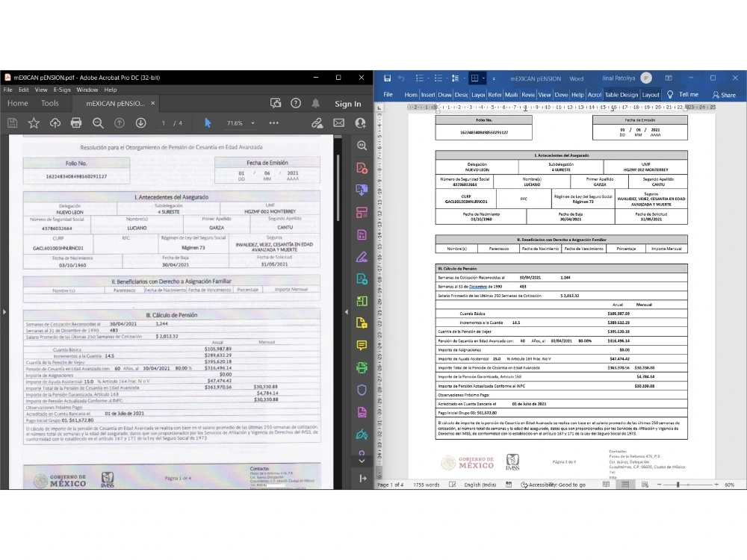Click the Word zoom slider handle
The width and height of the screenshot is (747, 560).
click(678, 485)
